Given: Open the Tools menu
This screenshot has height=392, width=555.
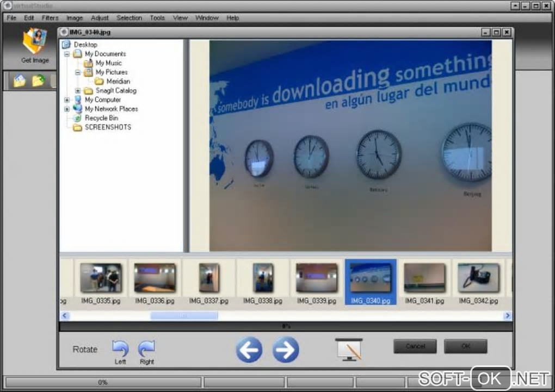Looking at the screenshot, I should (157, 18).
